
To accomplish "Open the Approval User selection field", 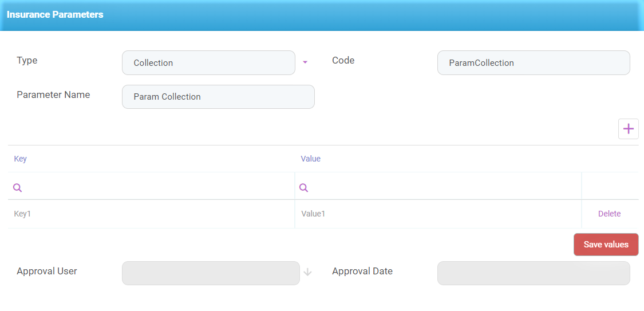I will [210, 273].
